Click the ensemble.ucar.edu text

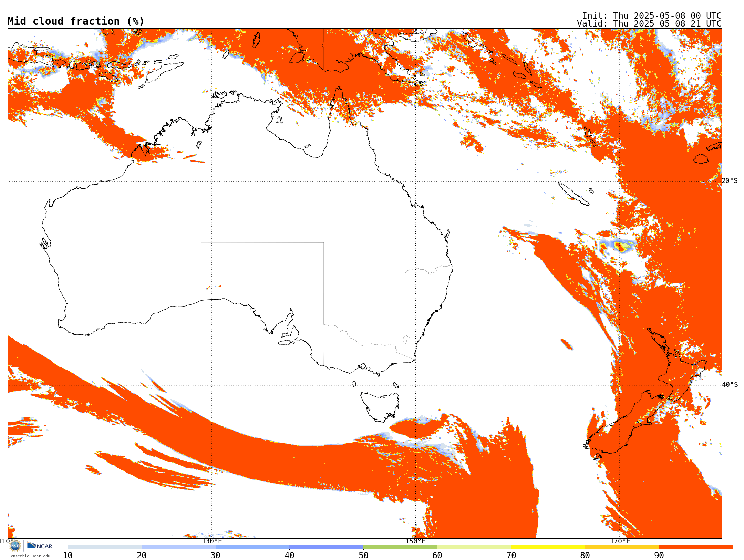click(x=31, y=556)
